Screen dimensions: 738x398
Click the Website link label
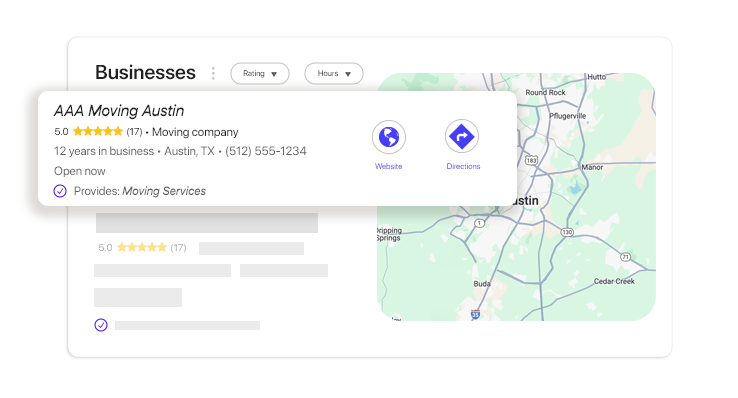388,166
